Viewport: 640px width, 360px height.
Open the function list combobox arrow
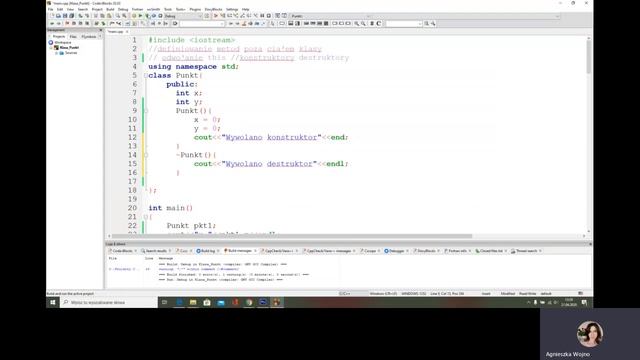557,16
